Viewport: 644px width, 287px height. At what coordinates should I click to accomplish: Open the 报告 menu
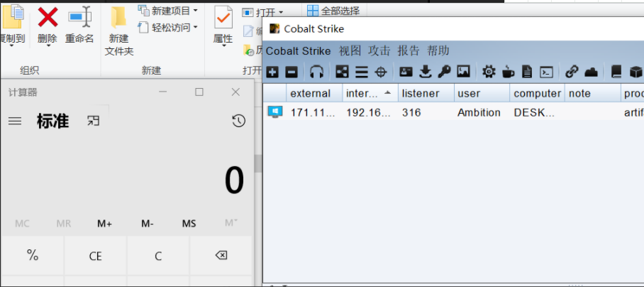coord(409,51)
